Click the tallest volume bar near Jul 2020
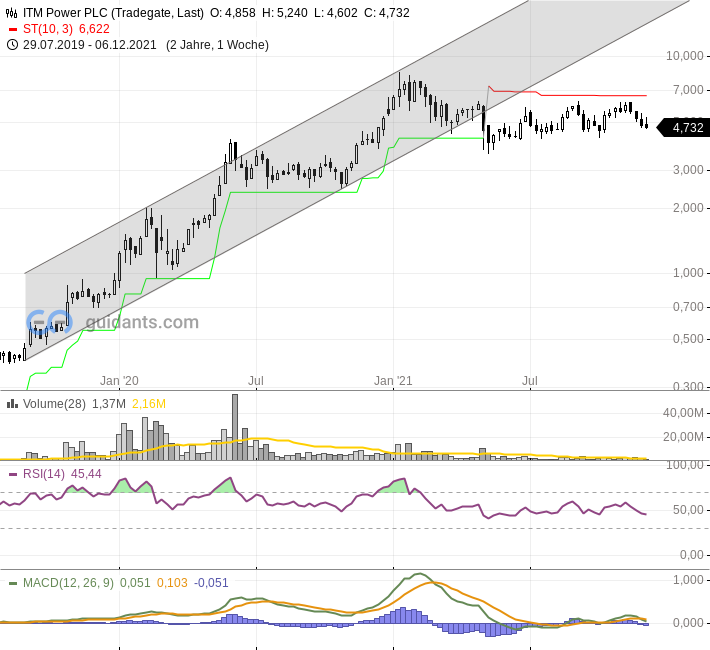The width and height of the screenshot is (710, 650). (235, 427)
